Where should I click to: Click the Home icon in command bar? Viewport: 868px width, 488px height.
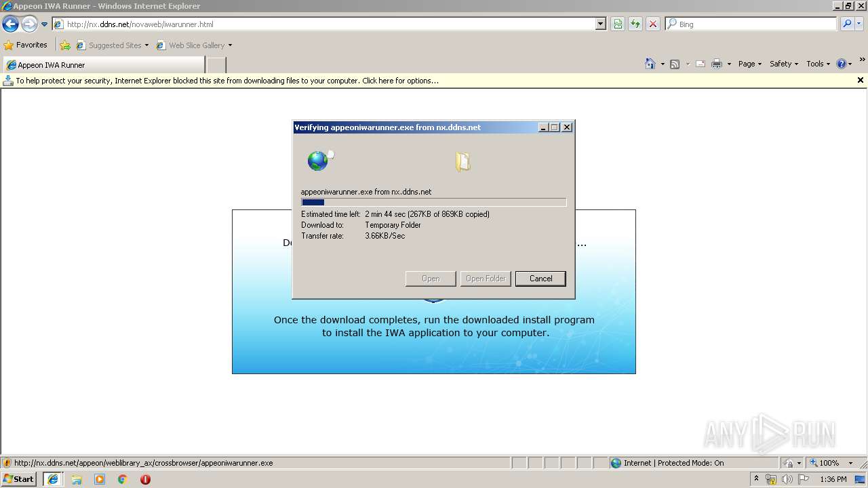pos(650,64)
